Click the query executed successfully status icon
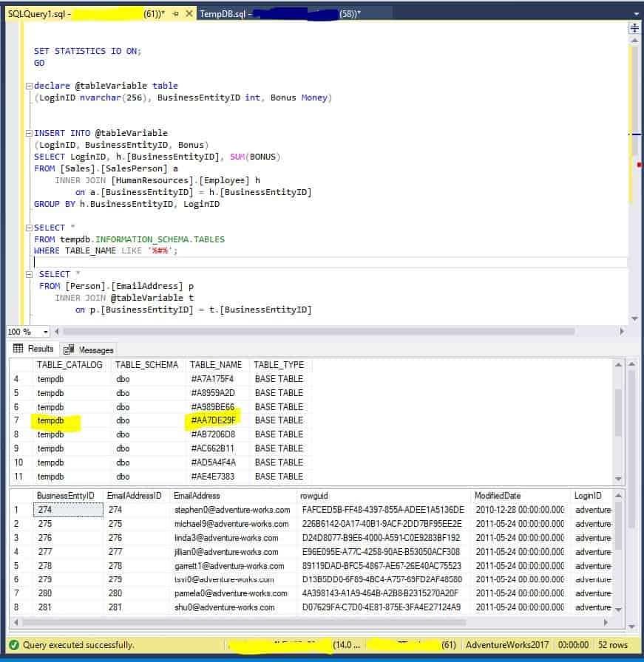Viewport: 644px width, 662px height. 14,645
